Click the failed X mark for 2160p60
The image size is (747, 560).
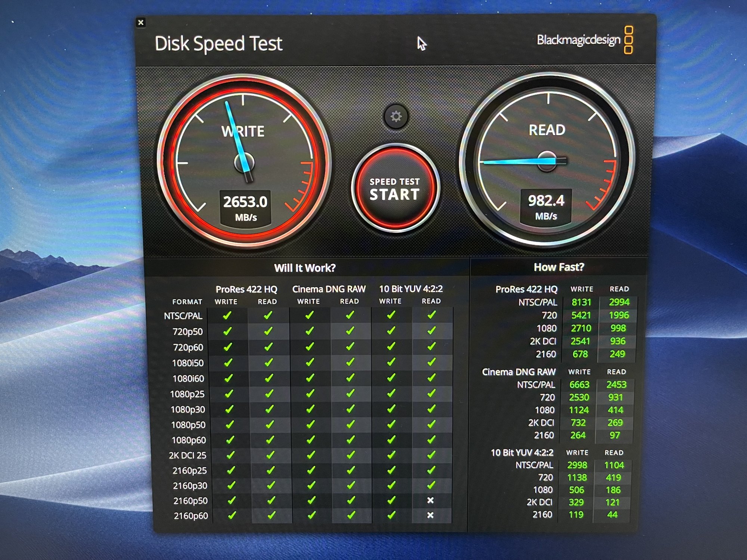pos(430,515)
